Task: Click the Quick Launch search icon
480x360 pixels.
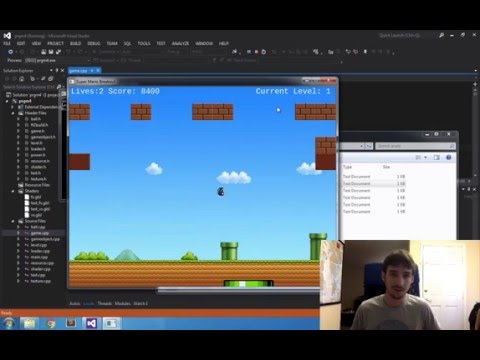Action: pos(441,35)
